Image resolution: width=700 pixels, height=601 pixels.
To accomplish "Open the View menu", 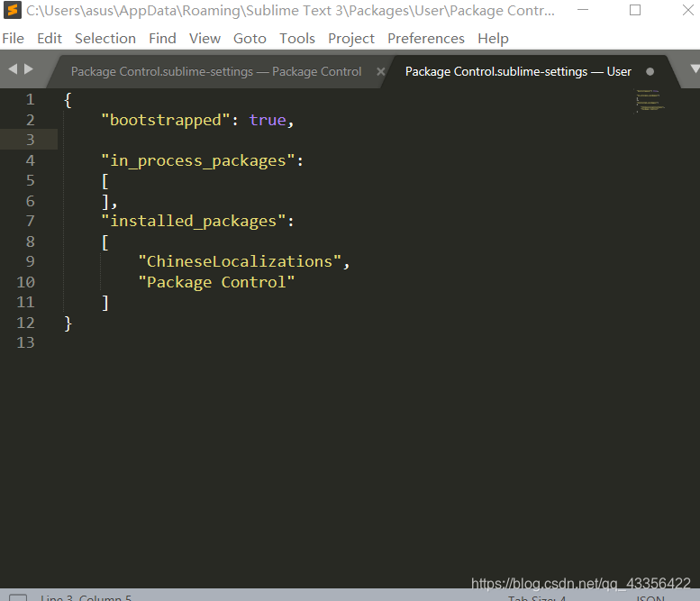I will point(205,39).
